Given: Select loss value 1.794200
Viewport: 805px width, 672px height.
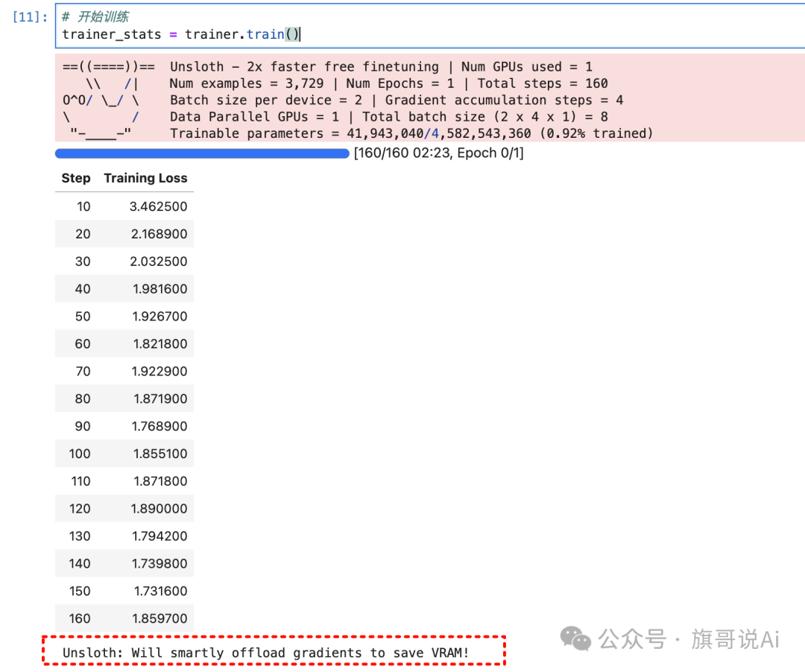Looking at the screenshot, I should [x=160, y=536].
